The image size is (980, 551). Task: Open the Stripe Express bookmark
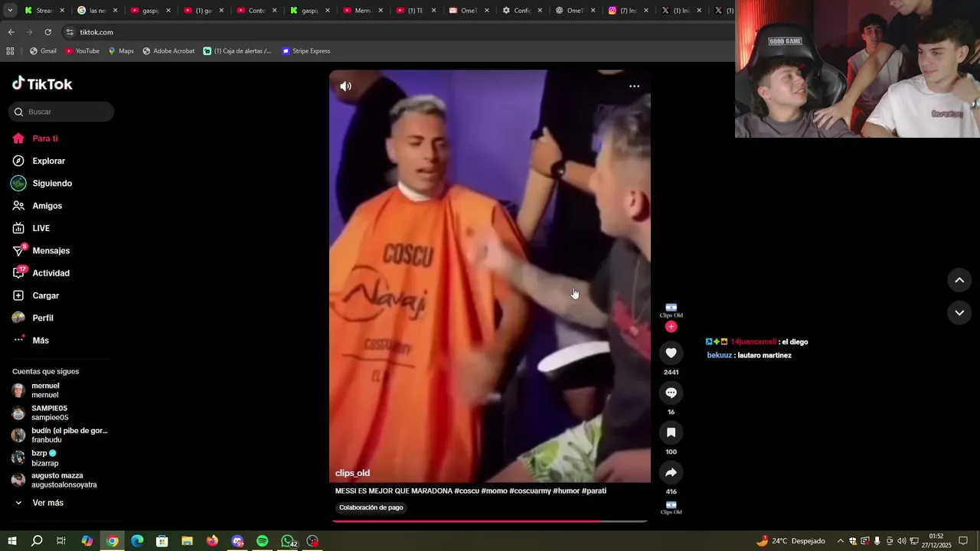tap(306, 51)
